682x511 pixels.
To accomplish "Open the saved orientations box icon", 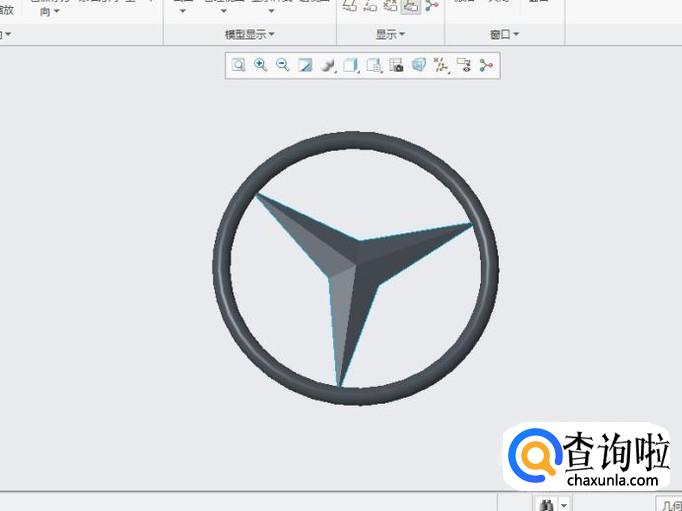I will (x=350, y=66).
